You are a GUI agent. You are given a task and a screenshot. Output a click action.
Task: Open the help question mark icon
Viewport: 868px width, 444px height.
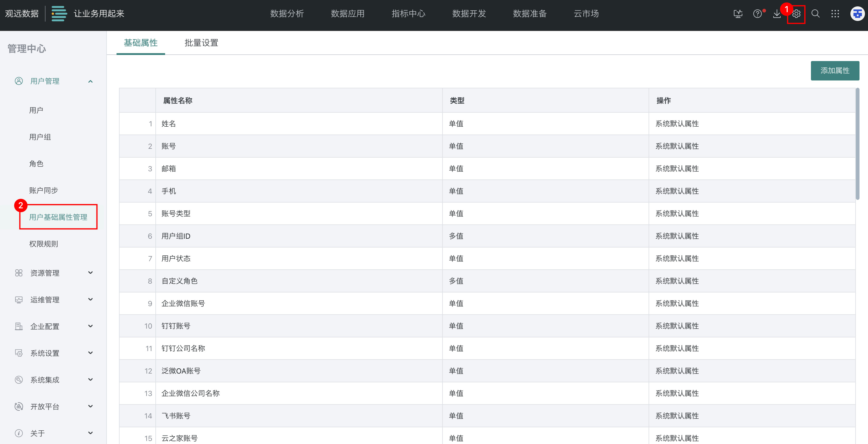coord(758,14)
